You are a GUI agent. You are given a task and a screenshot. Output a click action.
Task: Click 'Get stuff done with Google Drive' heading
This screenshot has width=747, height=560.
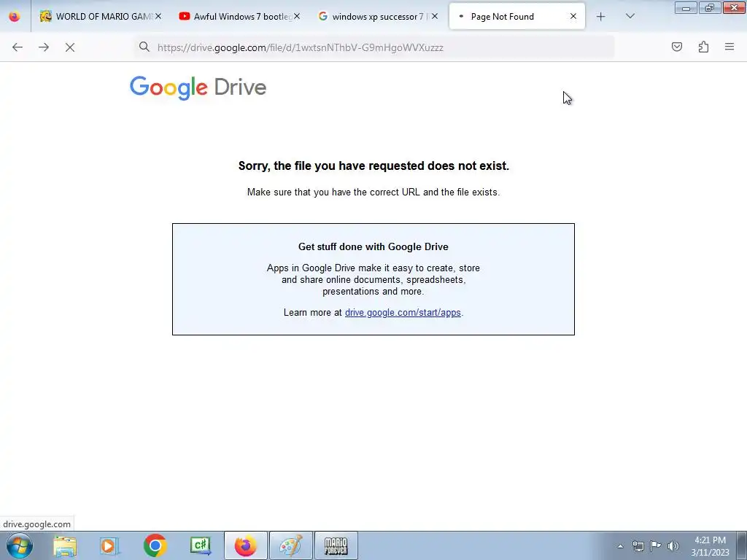[373, 246]
